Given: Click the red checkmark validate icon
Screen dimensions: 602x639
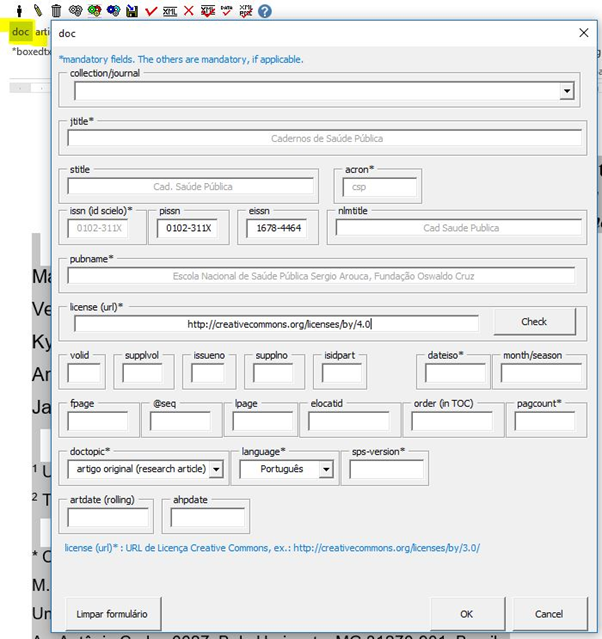Looking at the screenshot, I should 151,11.
